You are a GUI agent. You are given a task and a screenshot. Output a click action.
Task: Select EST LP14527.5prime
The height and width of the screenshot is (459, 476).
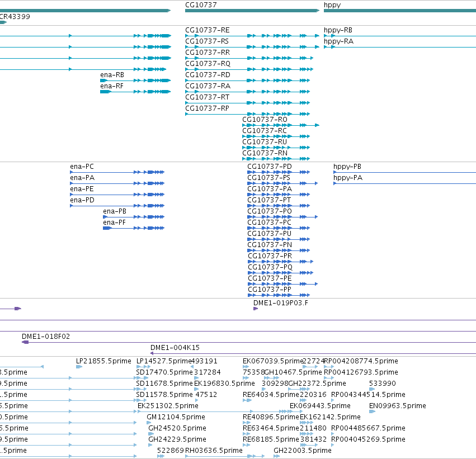pyautogui.click(x=164, y=361)
